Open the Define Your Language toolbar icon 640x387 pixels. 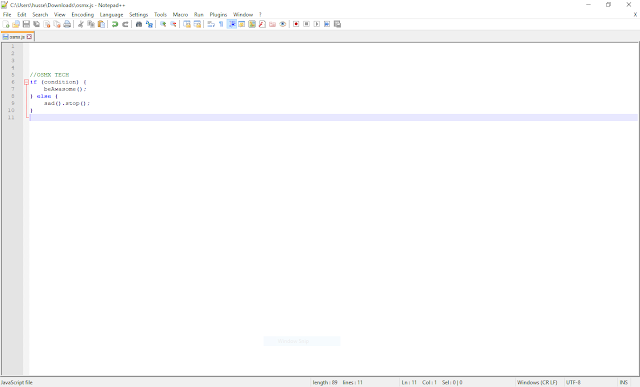coord(242,24)
